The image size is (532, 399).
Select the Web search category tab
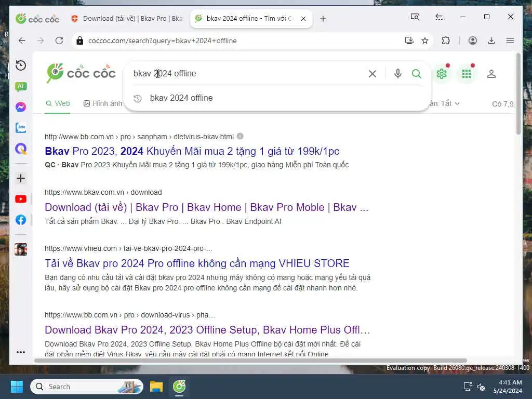pos(58,103)
